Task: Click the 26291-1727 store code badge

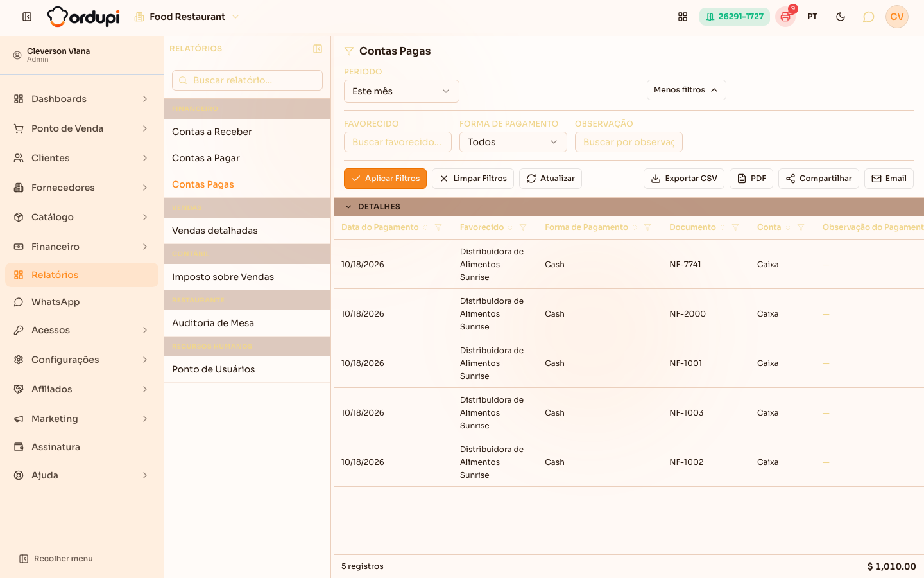Action: click(735, 17)
